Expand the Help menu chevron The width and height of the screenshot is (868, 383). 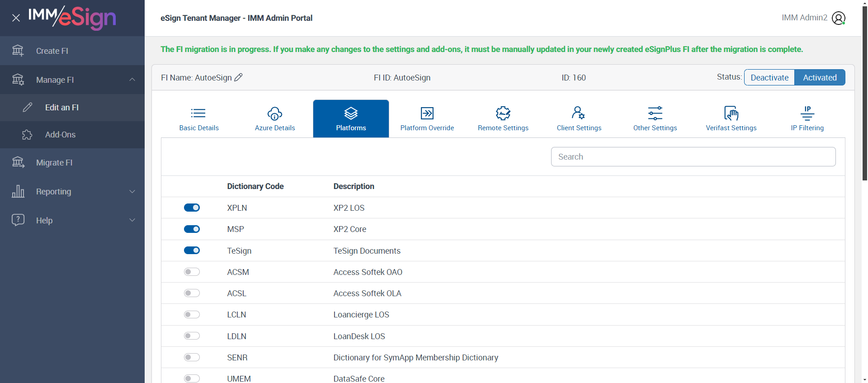tap(132, 220)
